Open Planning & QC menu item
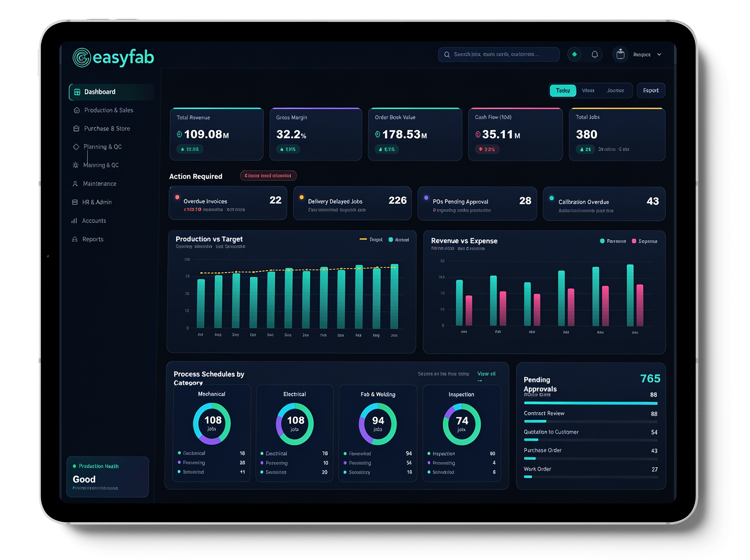The width and height of the screenshot is (750, 560). [x=103, y=147]
